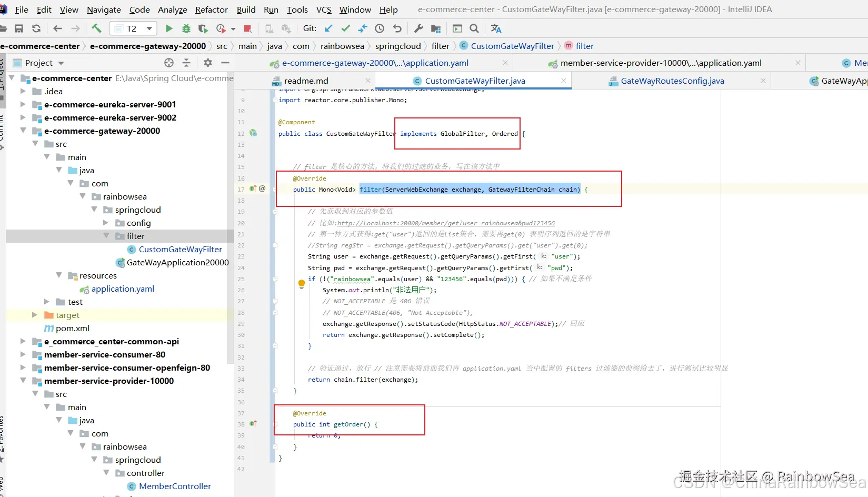Collapse the e-commerce-gateway-20000 module node
868x497 pixels.
23,131
